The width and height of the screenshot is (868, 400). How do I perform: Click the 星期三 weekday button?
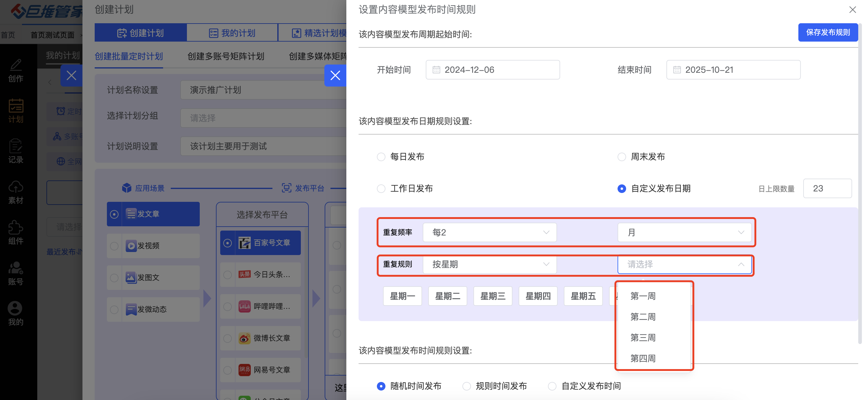point(493,296)
